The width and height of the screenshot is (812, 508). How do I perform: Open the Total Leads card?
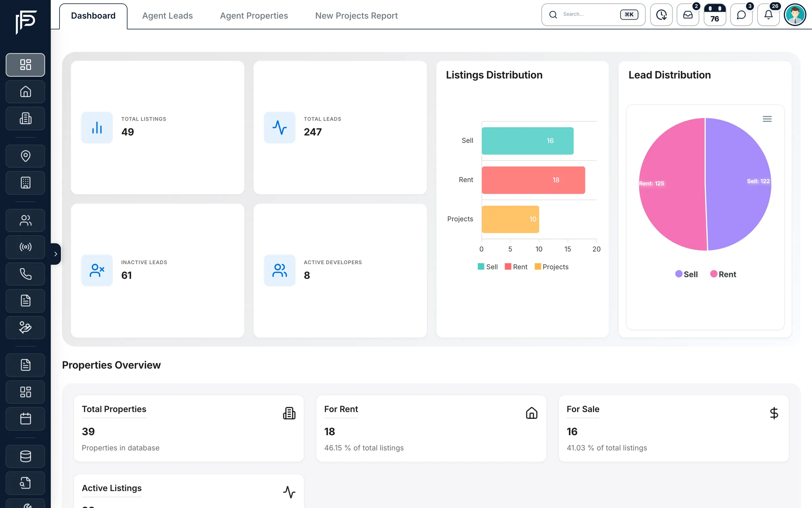[x=340, y=127]
